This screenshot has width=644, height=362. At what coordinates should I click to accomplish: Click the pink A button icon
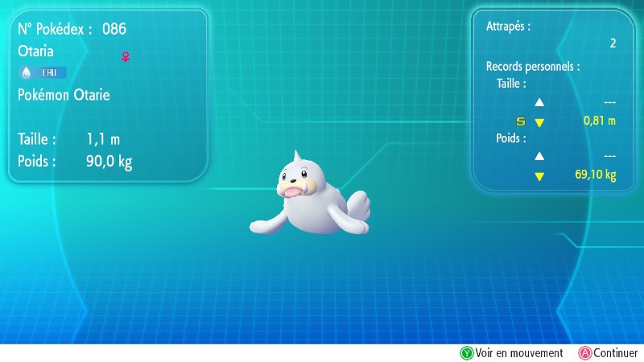[584, 353]
